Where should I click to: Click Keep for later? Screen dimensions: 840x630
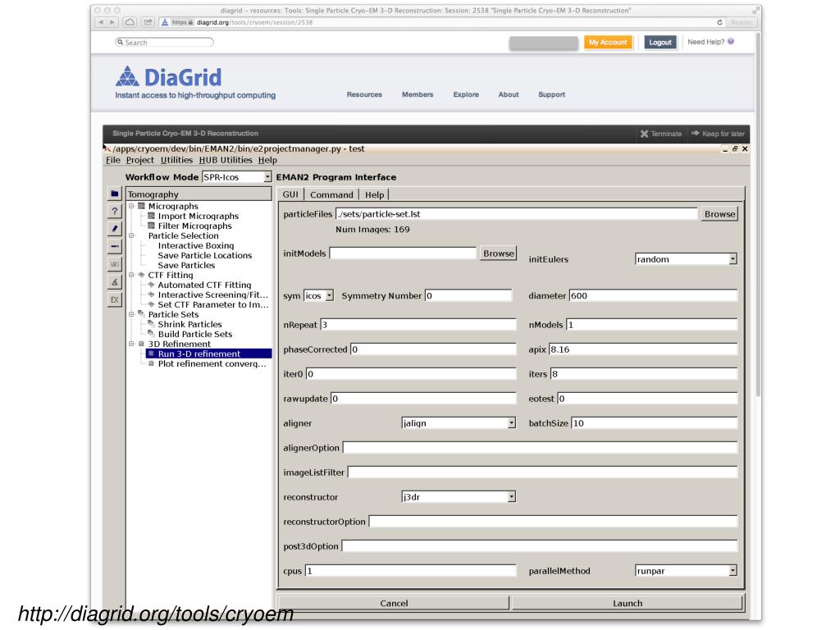pyautogui.click(x=719, y=134)
